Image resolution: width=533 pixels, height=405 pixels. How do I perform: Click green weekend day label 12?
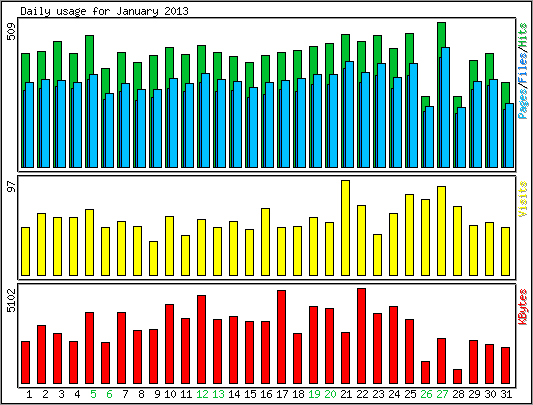point(202,394)
